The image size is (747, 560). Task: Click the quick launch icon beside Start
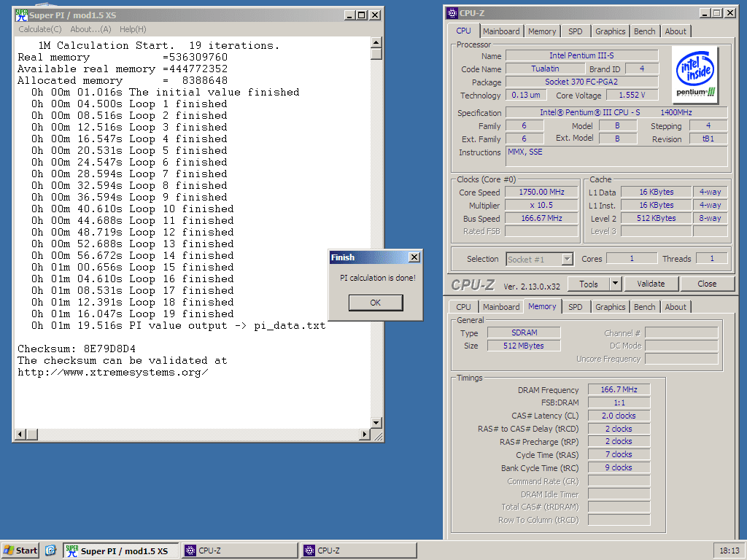[50, 551]
